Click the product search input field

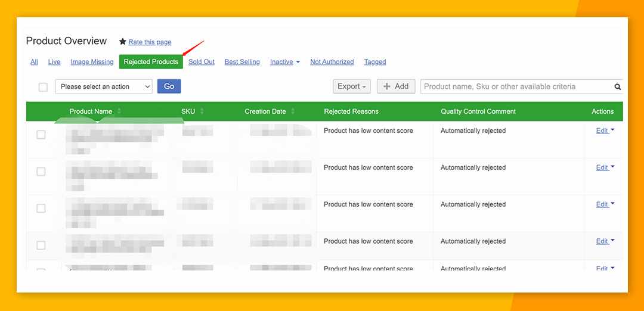(x=516, y=86)
